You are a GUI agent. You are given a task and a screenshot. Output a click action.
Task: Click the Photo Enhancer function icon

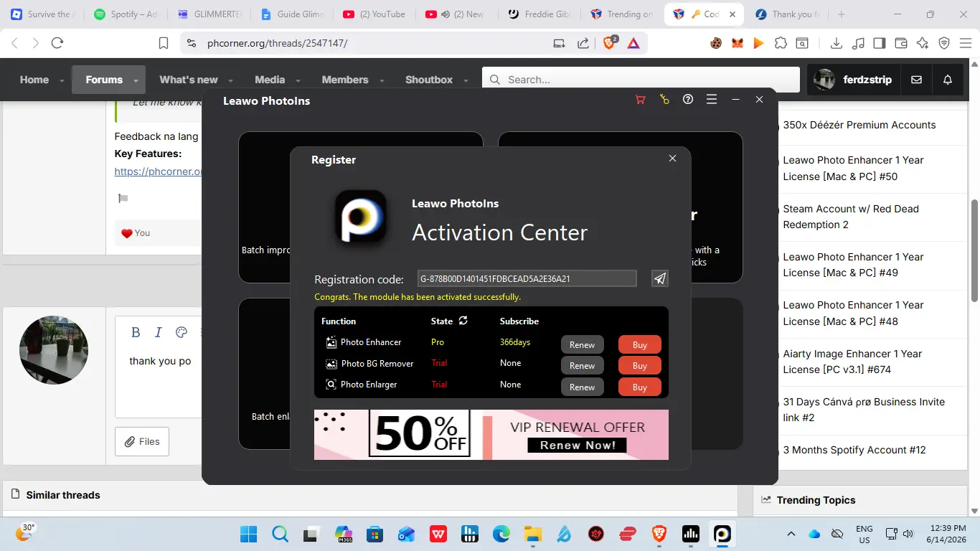pyautogui.click(x=331, y=342)
